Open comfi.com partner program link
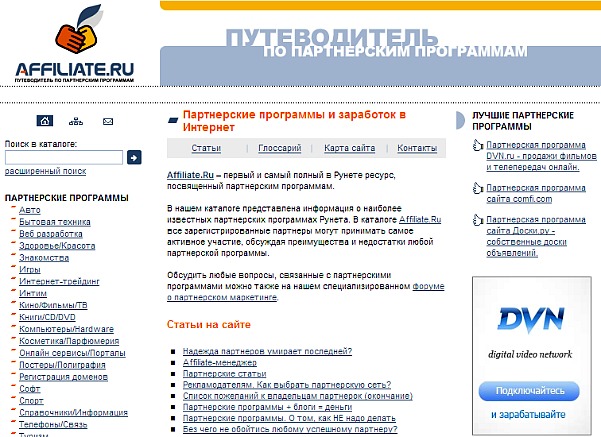The image size is (601, 437). point(536,194)
